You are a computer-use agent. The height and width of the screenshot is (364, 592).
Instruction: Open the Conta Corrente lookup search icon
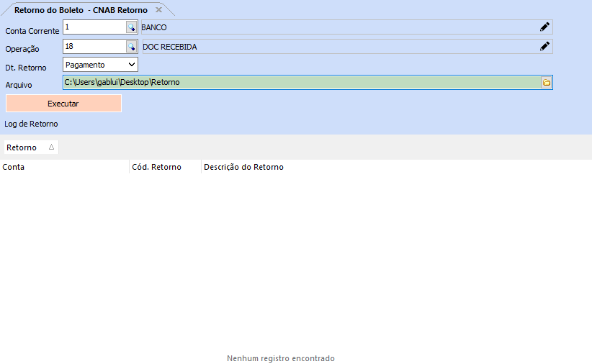(131, 27)
